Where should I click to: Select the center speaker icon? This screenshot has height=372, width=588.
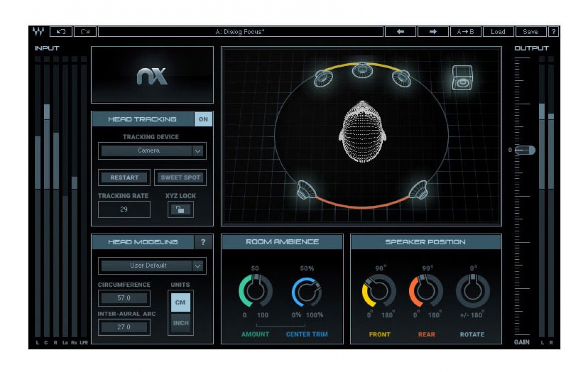(x=362, y=70)
